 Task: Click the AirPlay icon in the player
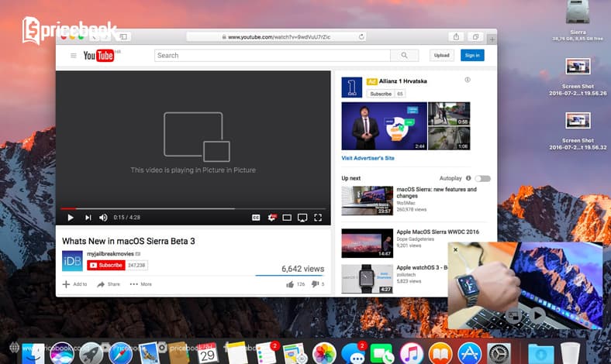(x=302, y=218)
